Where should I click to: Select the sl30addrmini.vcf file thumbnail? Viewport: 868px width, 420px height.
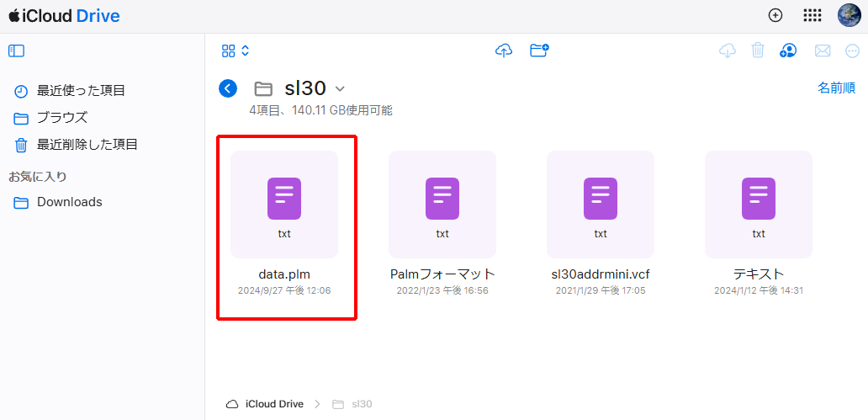[601, 205]
